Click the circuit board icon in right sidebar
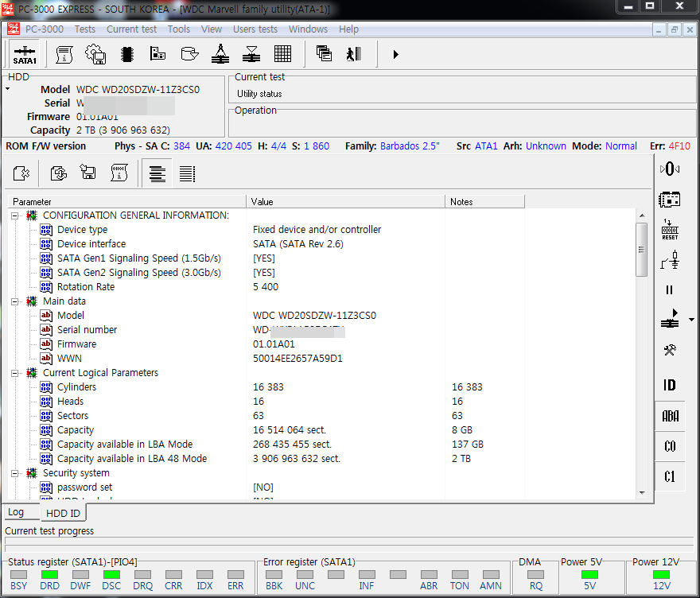 pos(670,200)
